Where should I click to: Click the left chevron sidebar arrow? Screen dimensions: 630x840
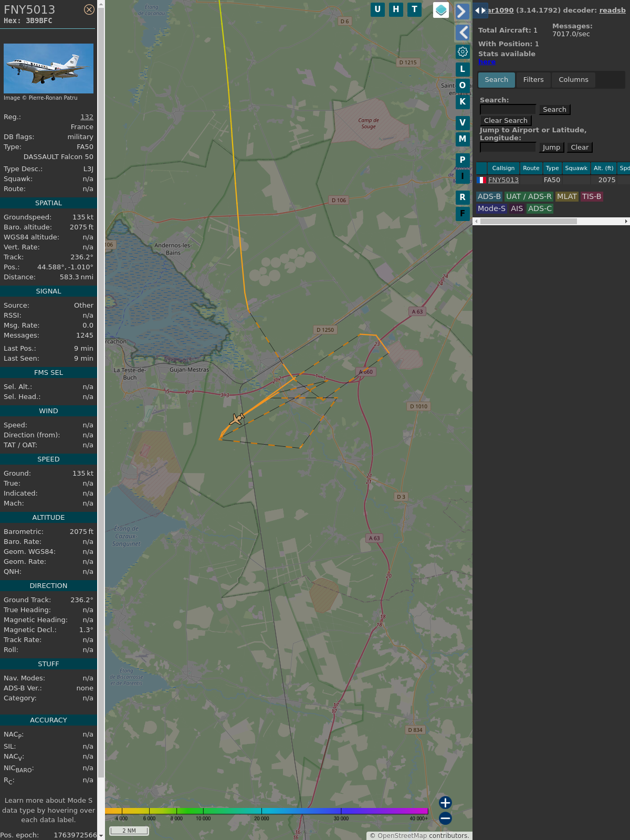pos(463,33)
